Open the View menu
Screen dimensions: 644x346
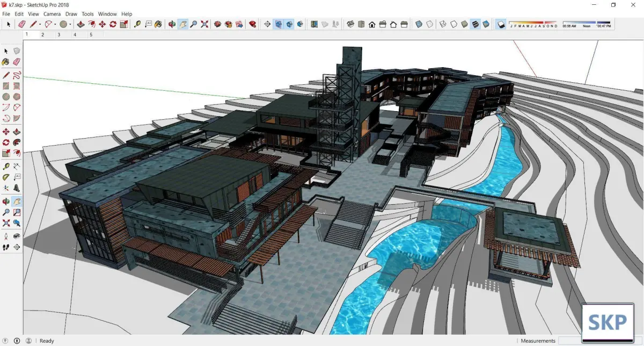click(33, 14)
